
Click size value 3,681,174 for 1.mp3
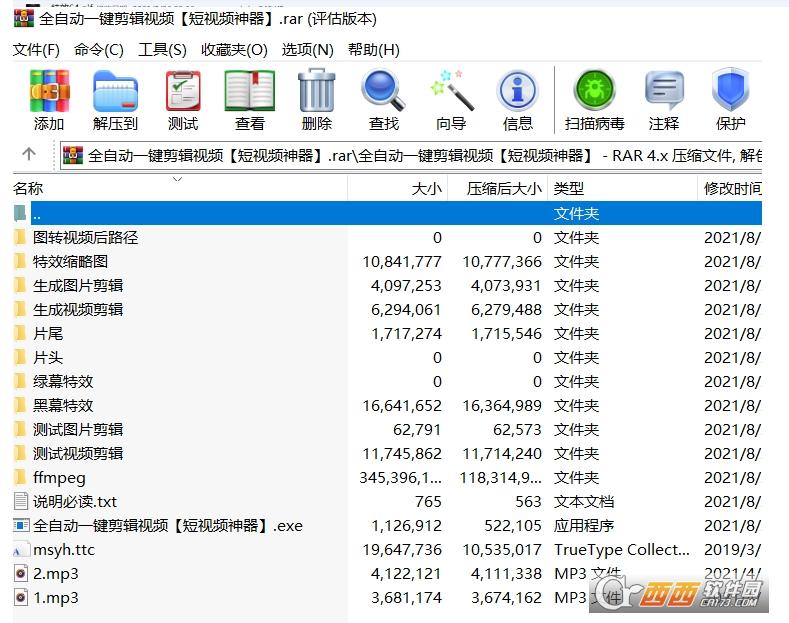tap(406, 598)
